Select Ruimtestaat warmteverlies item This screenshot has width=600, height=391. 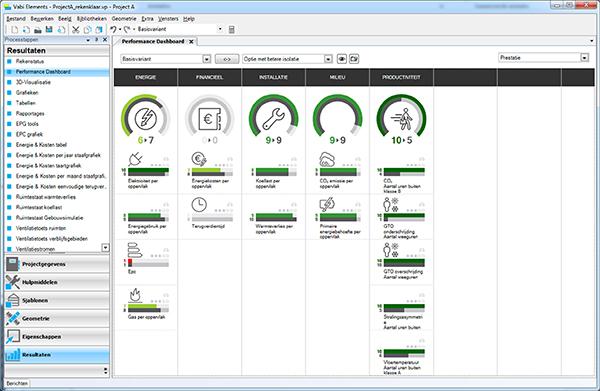(46, 197)
